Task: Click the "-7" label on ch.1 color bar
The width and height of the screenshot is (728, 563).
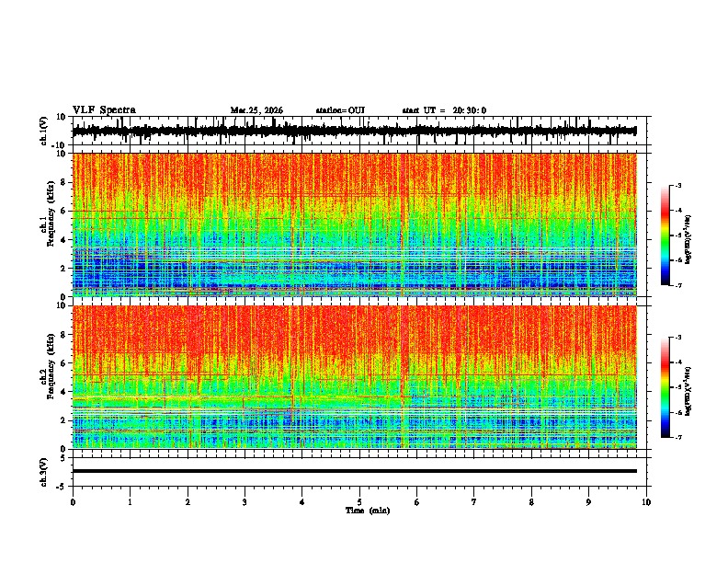Action: (678, 286)
